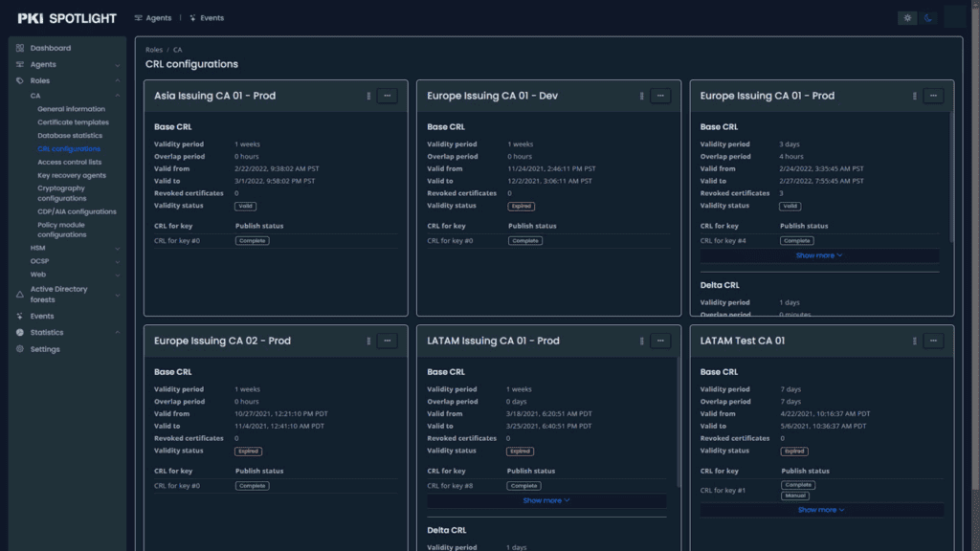Viewport: 980px width, 551px height.
Task: Click the CA breadcrumb link
Action: coord(177,50)
